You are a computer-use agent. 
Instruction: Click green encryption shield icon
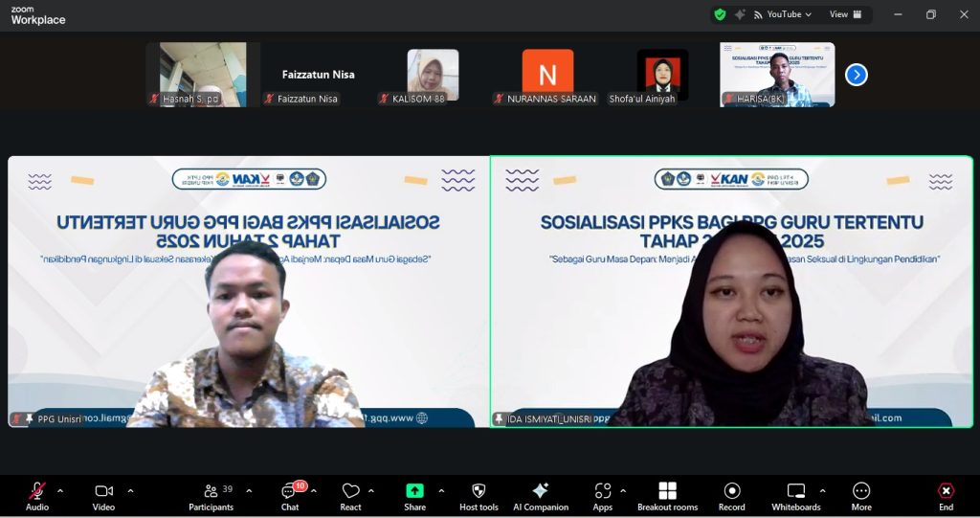click(x=720, y=14)
